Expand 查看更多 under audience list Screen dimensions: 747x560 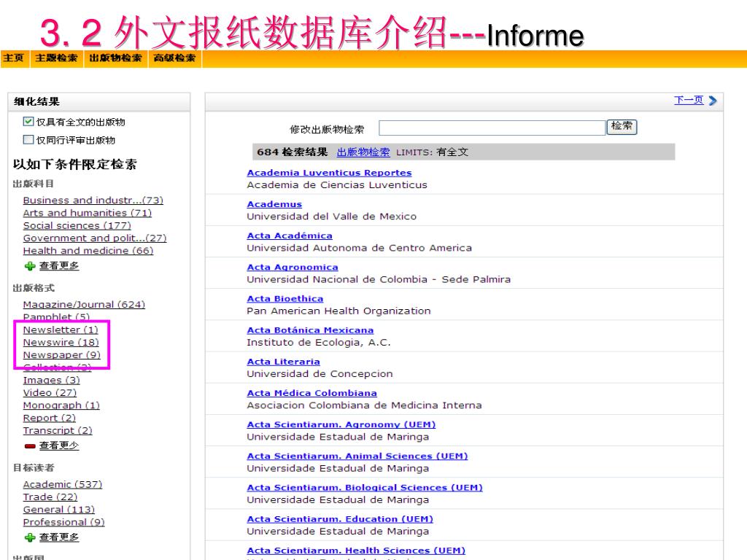pyautogui.click(x=59, y=537)
